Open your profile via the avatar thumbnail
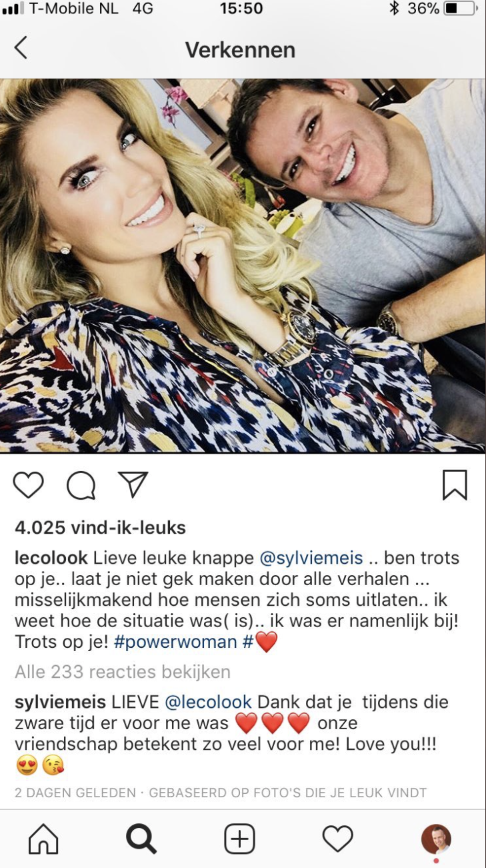 pyautogui.click(x=436, y=839)
